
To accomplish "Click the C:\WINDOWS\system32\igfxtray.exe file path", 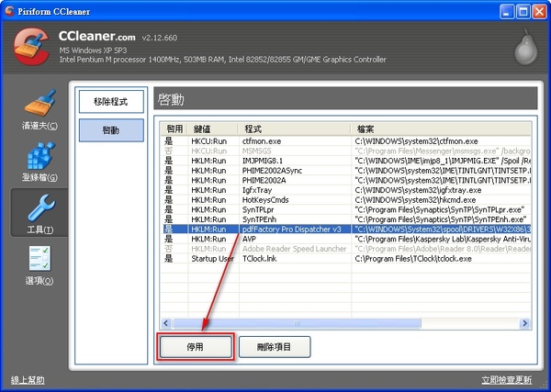I will coord(418,190).
